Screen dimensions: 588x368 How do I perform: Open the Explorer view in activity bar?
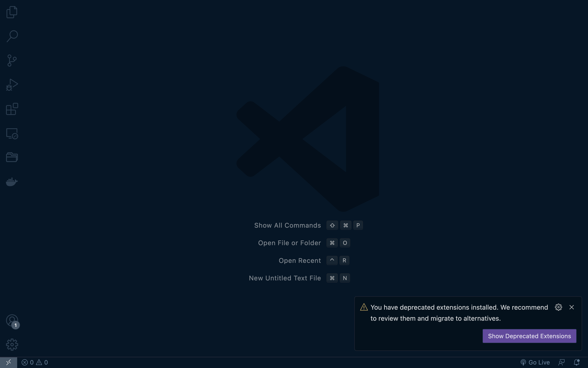12,12
